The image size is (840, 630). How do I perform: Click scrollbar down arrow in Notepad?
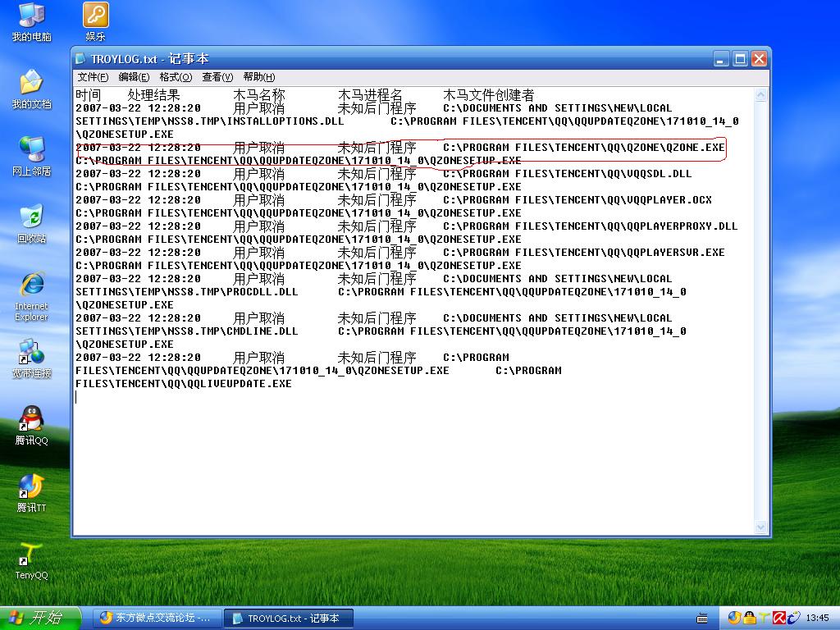[760, 527]
